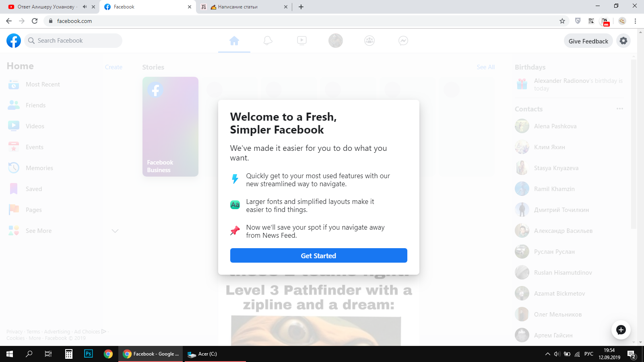Viewport: 644px width, 362px height.
Task: Open a new browser tab
Action: tap(301, 7)
